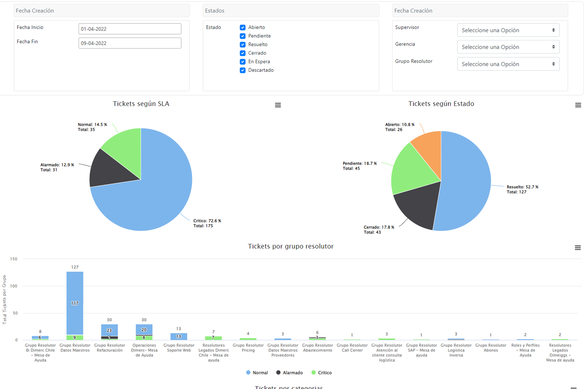Screen dimensions: 588x389
Task: Expand the Gerencia select box
Action: (x=508, y=47)
